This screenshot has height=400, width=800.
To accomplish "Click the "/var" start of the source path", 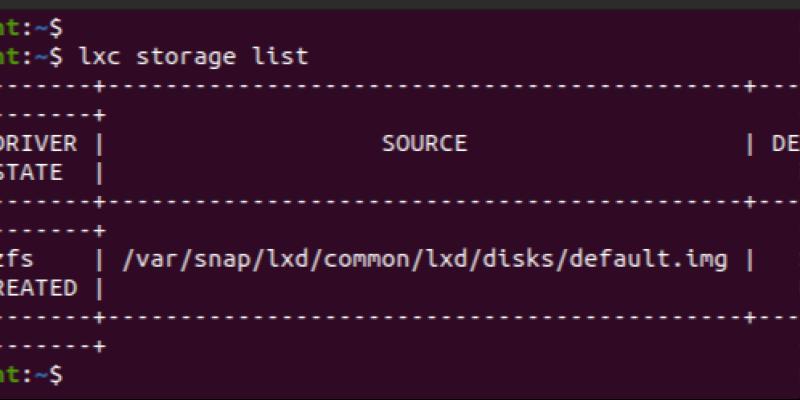I will pyautogui.click(x=143, y=259).
